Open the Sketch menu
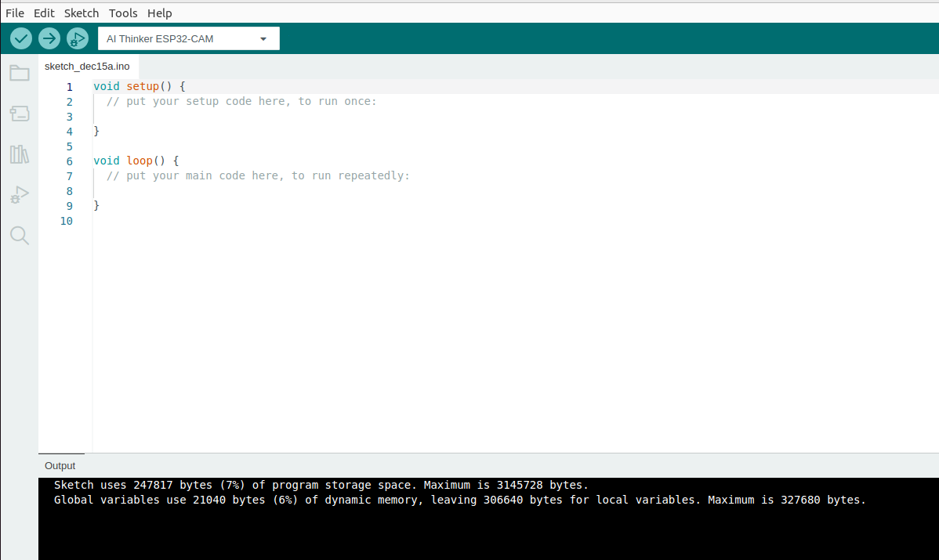Viewport: 939px width, 560px height. (82, 13)
